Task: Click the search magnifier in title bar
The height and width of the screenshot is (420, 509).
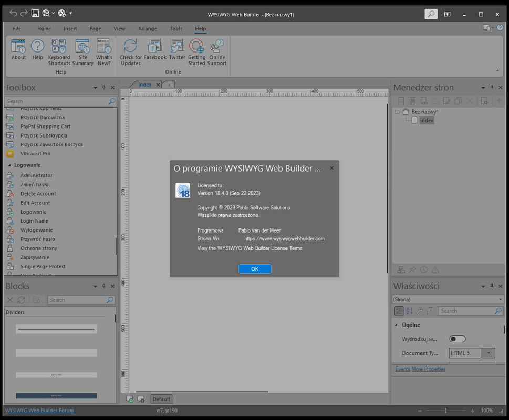Action: click(431, 14)
